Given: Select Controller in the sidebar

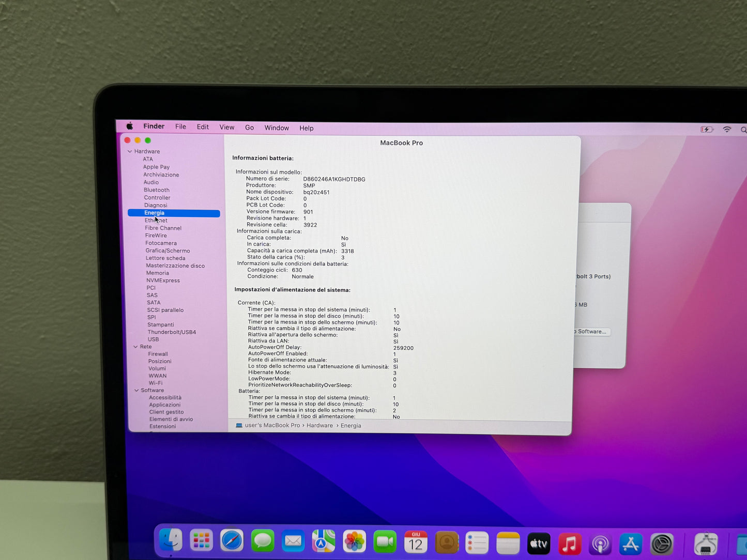Looking at the screenshot, I should coord(157,197).
